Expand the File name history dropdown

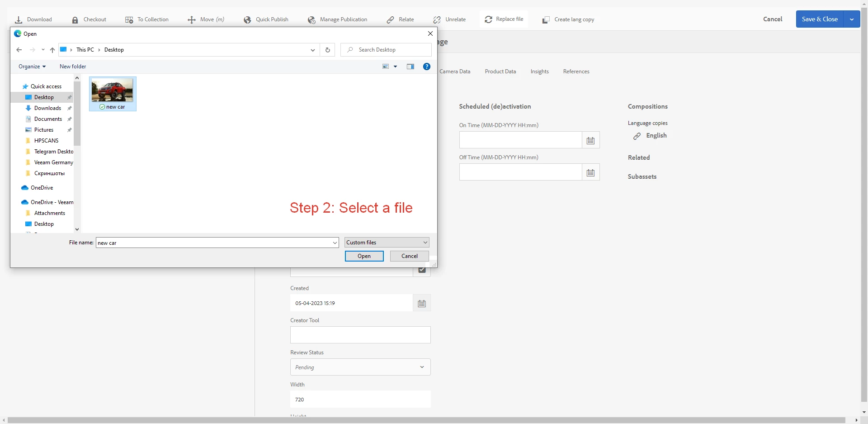click(335, 243)
